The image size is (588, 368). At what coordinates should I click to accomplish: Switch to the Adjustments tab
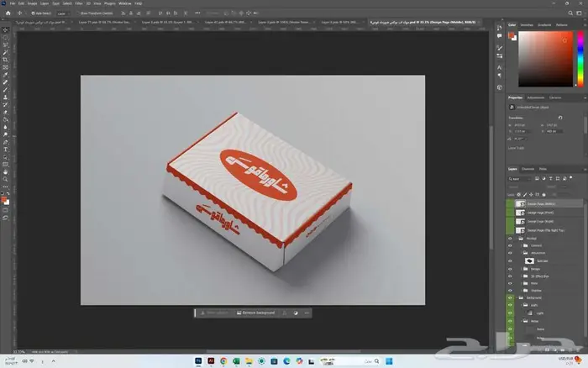pyautogui.click(x=536, y=97)
